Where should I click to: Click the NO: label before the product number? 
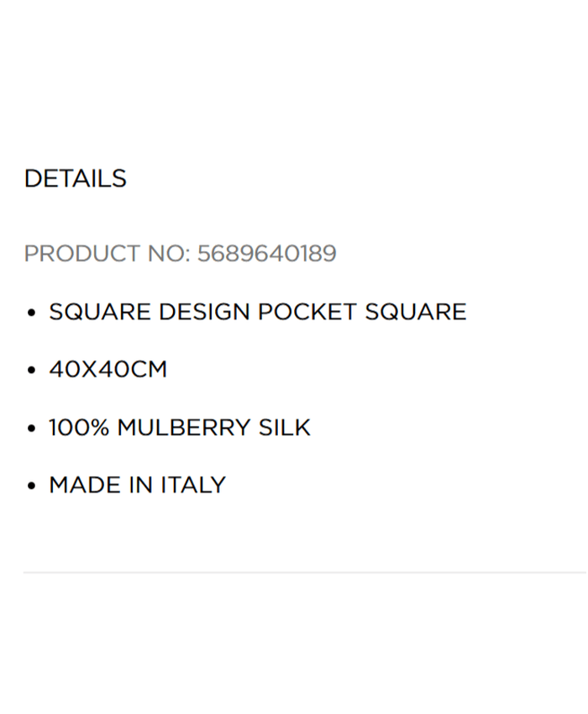point(168,254)
